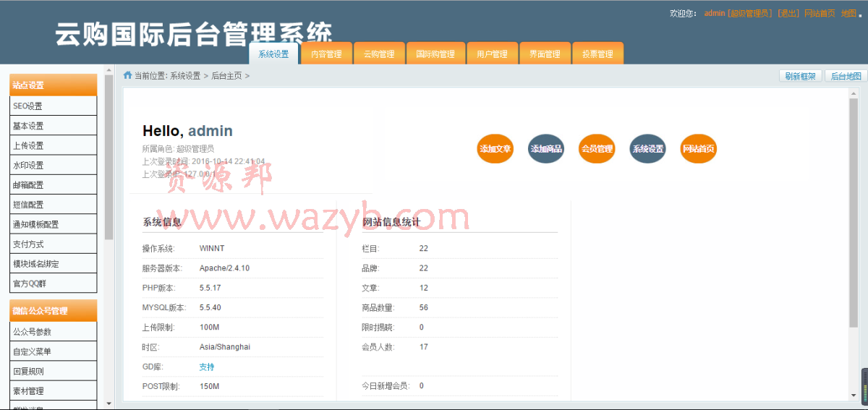Open the gray 系统设置 circle shortcut
Screen dimensions: 868x410
(648, 149)
